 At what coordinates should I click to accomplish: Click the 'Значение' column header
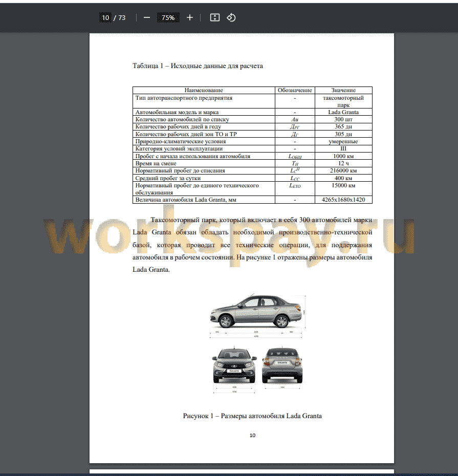pyautogui.click(x=343, y=90)
